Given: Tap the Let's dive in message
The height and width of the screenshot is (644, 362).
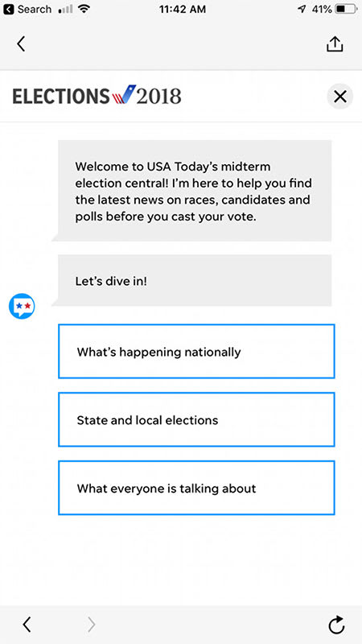Looking at the screenshot, I should 195,281.
